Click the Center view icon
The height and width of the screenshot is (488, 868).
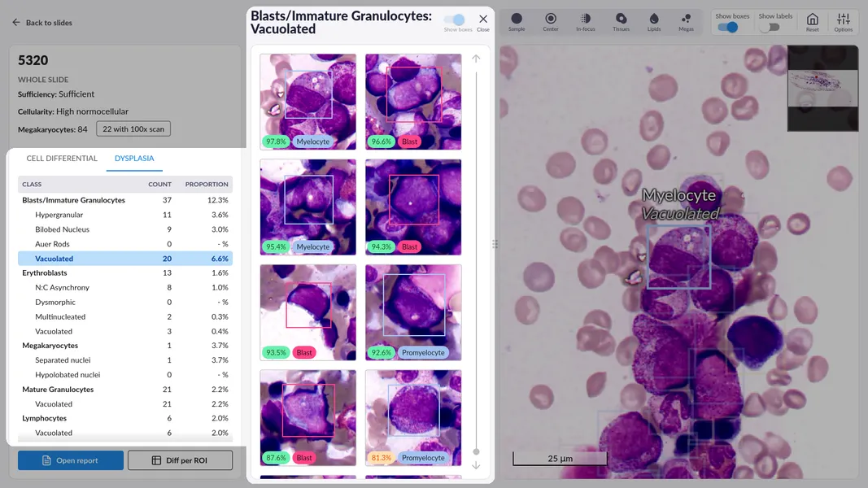(x=551, y=20)
